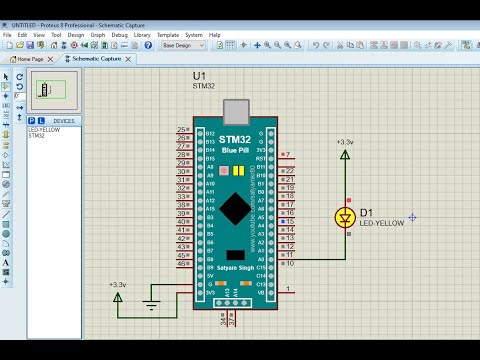Click the Home Page toolbar icon
This screenshot has width=480, height=360.
(54, 45)
